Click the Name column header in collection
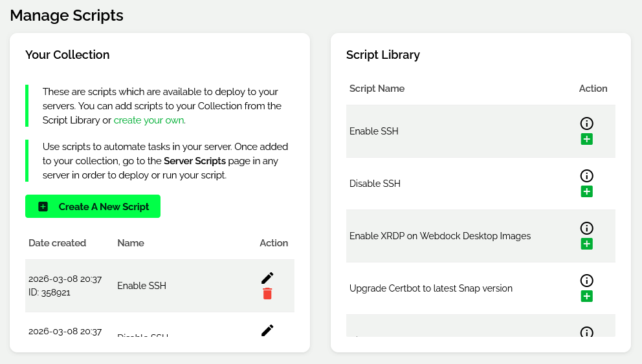642x364 pixels. pyautogui.click(x=131, y=243)
